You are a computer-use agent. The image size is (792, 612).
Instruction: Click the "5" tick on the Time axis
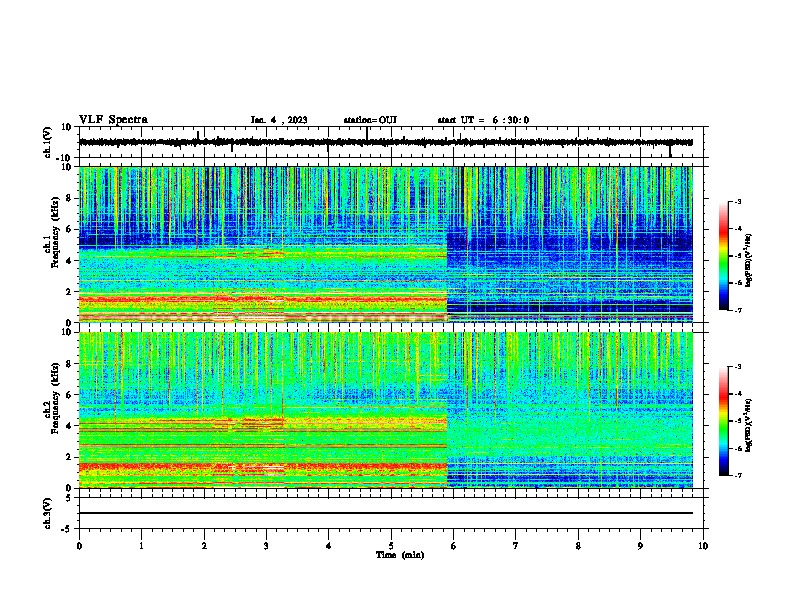click(391, 546)
